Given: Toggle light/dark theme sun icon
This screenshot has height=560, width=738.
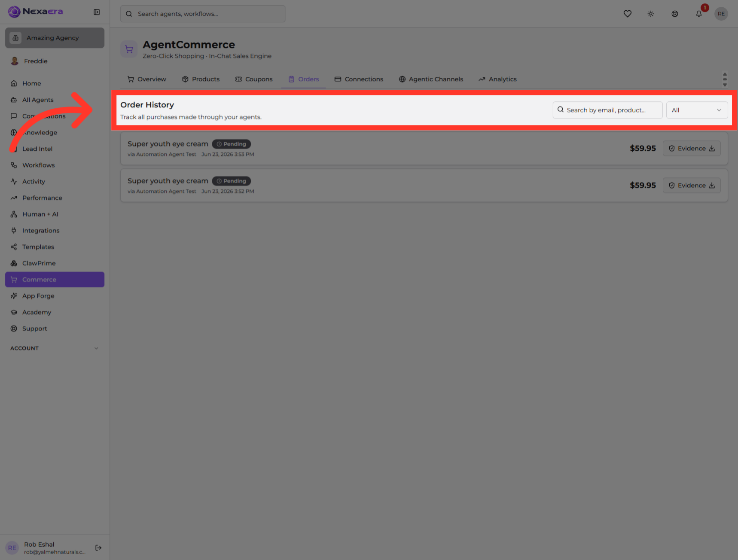Looking at the screenshot, I should tap(651, 14).
